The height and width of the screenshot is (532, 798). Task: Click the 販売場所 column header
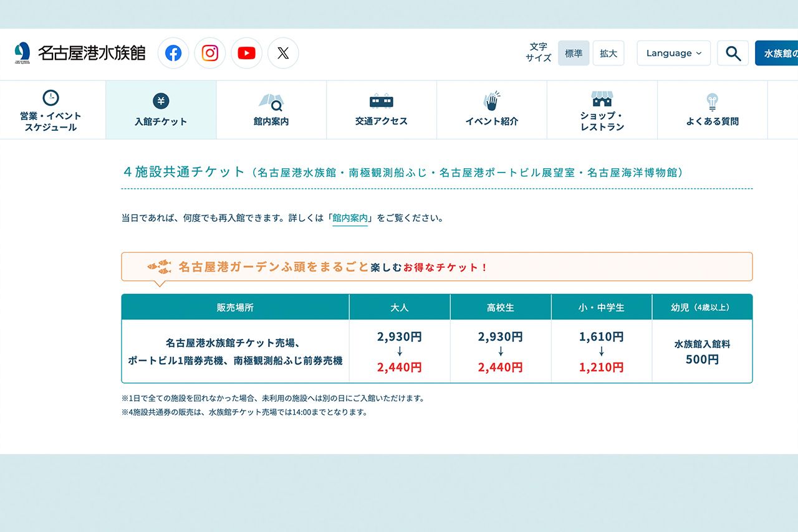pyautogui.click(x=235, y=307)
